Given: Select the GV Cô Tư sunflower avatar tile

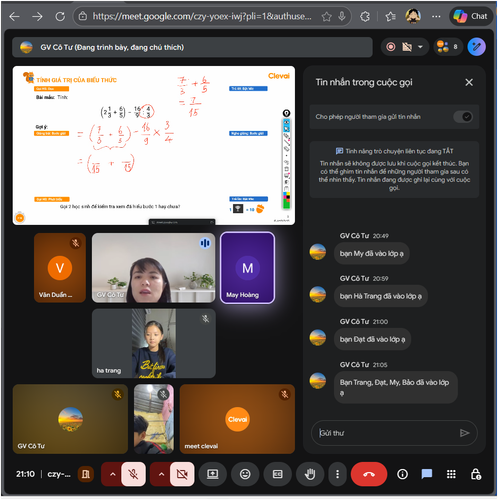Looking at the screenshot, I should [70, 419].
